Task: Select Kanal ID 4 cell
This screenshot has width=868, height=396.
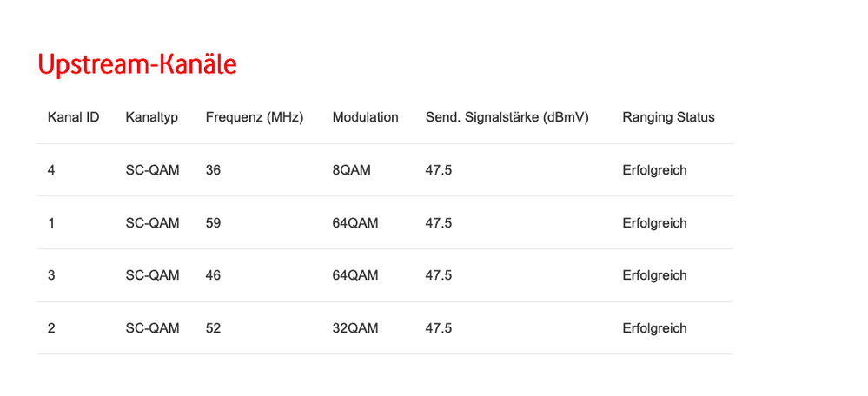Action: coord(51,170)
